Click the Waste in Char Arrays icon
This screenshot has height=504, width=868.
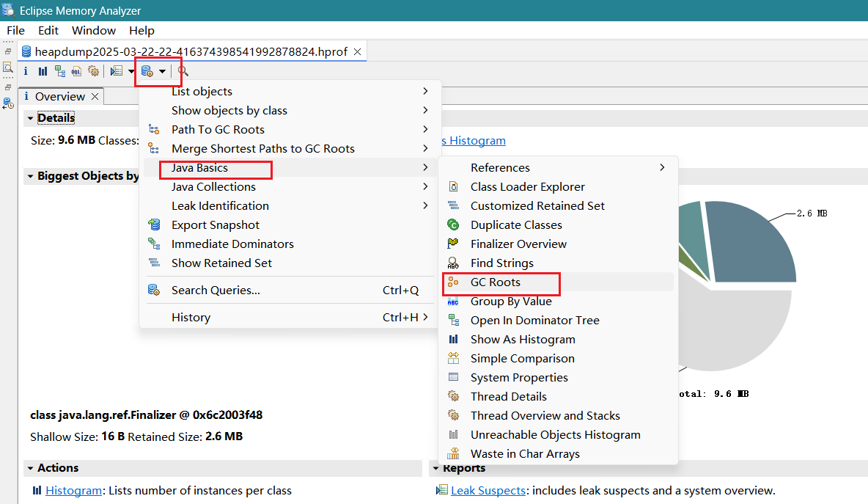[453, 453]
